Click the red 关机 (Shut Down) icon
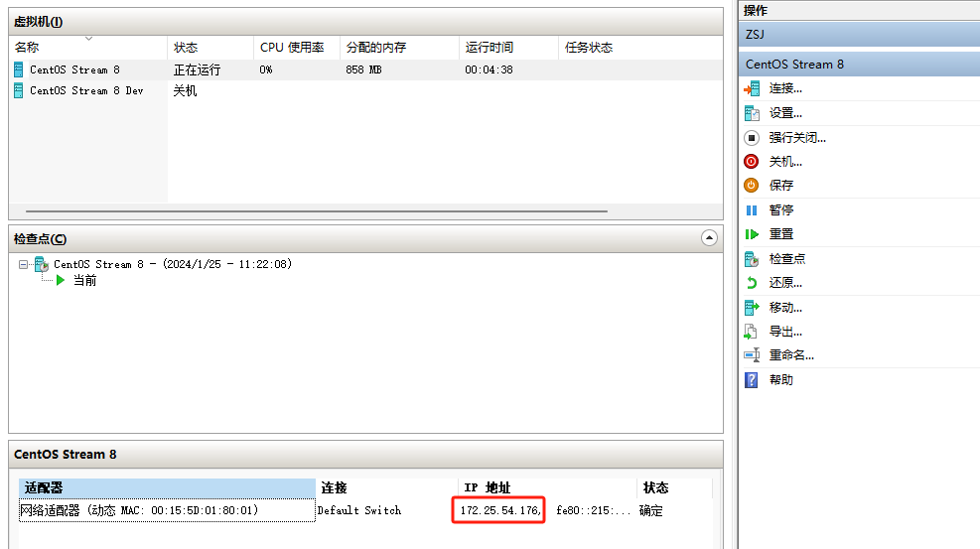This screenshot has width=980, height=549. click(x=752, y=162)
